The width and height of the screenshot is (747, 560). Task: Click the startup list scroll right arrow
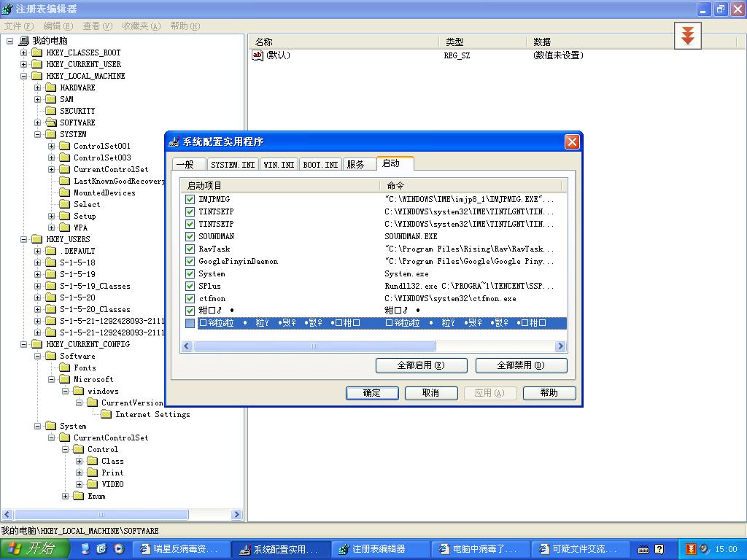click(x=561, y=346)
